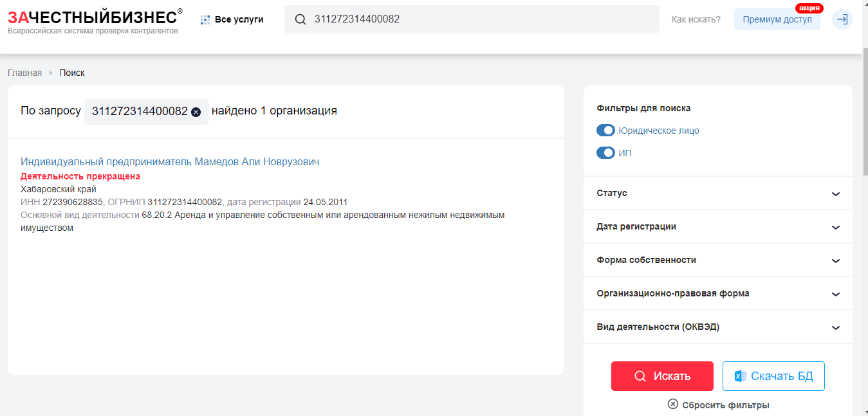
Task: Remove query tag with the X icon
Action: (x=196, y=112)
